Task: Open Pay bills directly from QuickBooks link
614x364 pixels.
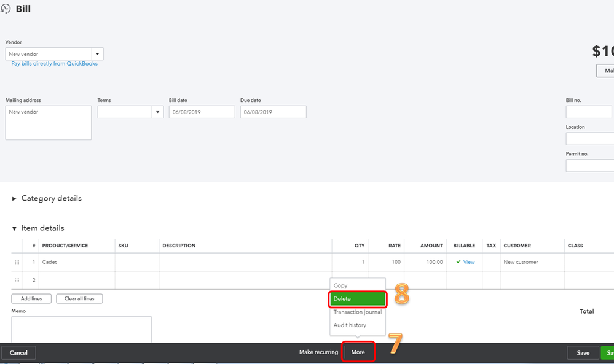Action: [x=55, y=63]
